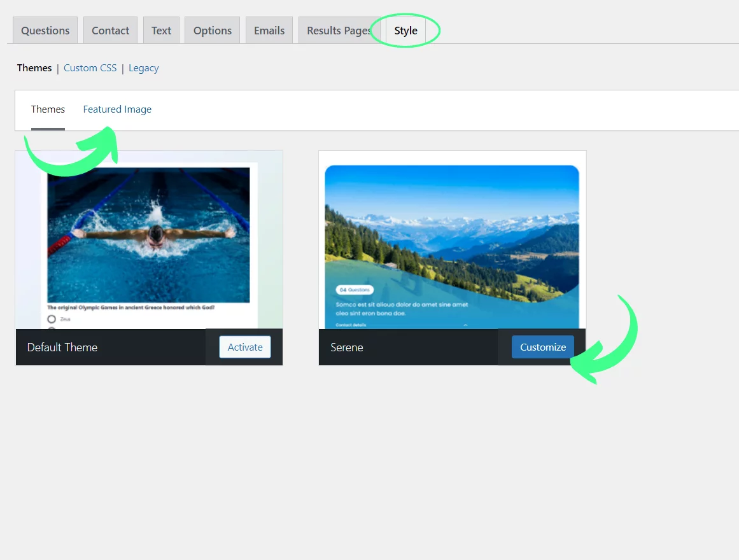This screenshot has width=739, height=560.
Task: Select the Zeus radio option in preview
Action: [x=52, y=319]
